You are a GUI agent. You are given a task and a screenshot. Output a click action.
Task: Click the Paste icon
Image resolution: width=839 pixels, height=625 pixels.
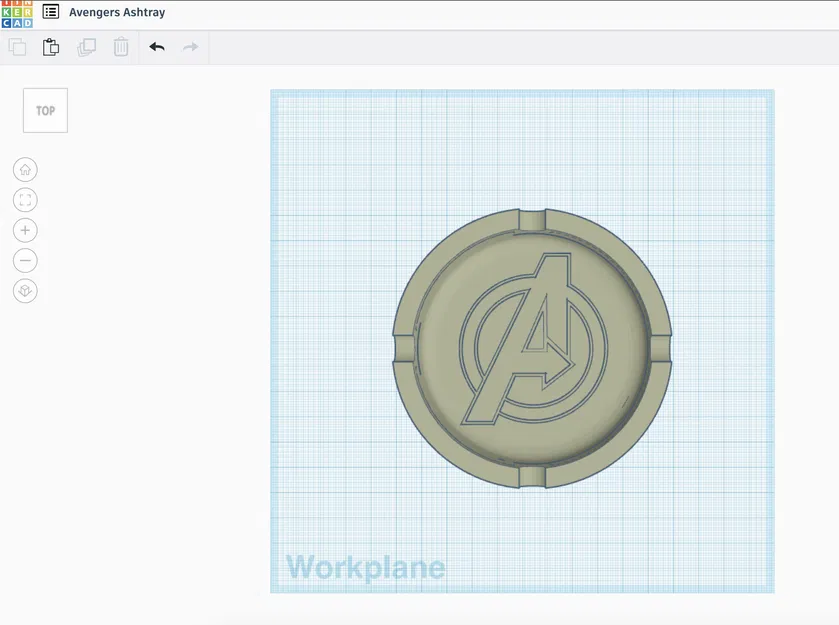[x=51, y=46]
